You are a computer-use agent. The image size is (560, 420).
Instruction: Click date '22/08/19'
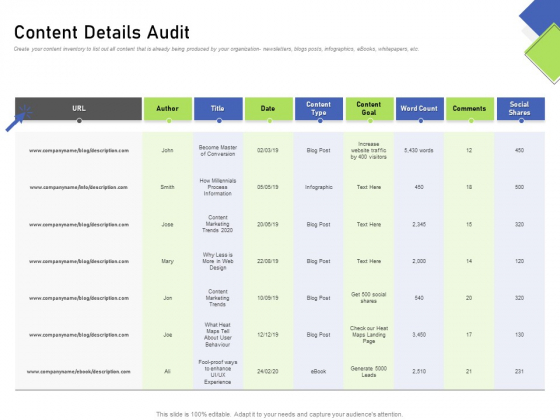click(x=268, y=261)
